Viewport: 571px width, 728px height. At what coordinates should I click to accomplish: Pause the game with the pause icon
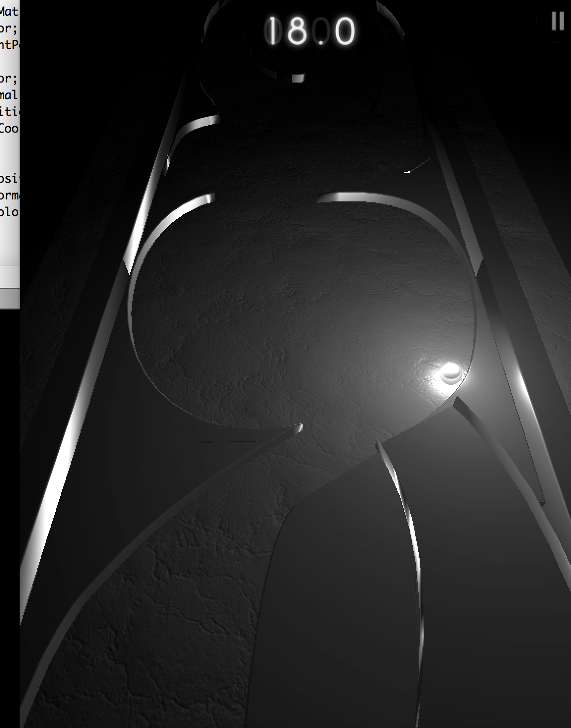point(558,21)
